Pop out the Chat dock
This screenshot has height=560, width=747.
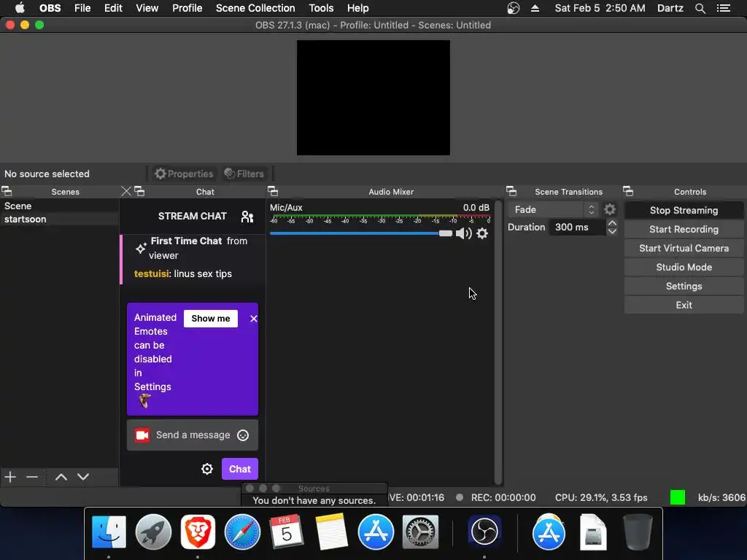coord(139,192)
